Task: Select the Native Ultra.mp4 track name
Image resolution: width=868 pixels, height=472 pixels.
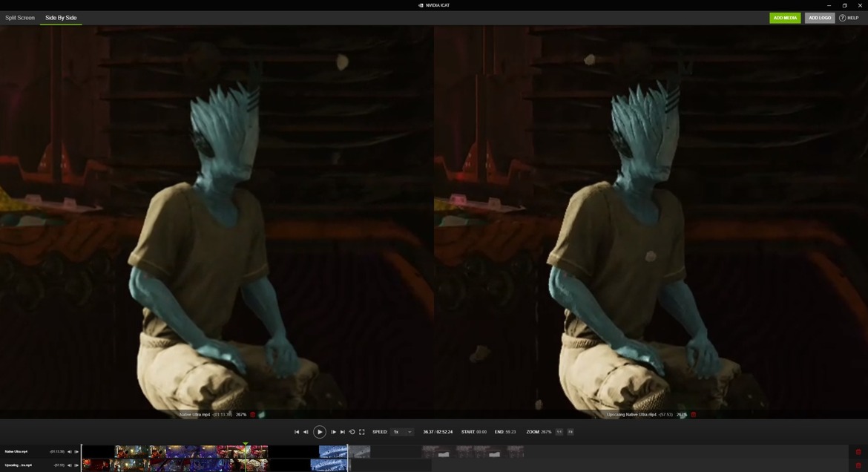Action: tap(16, 452)
